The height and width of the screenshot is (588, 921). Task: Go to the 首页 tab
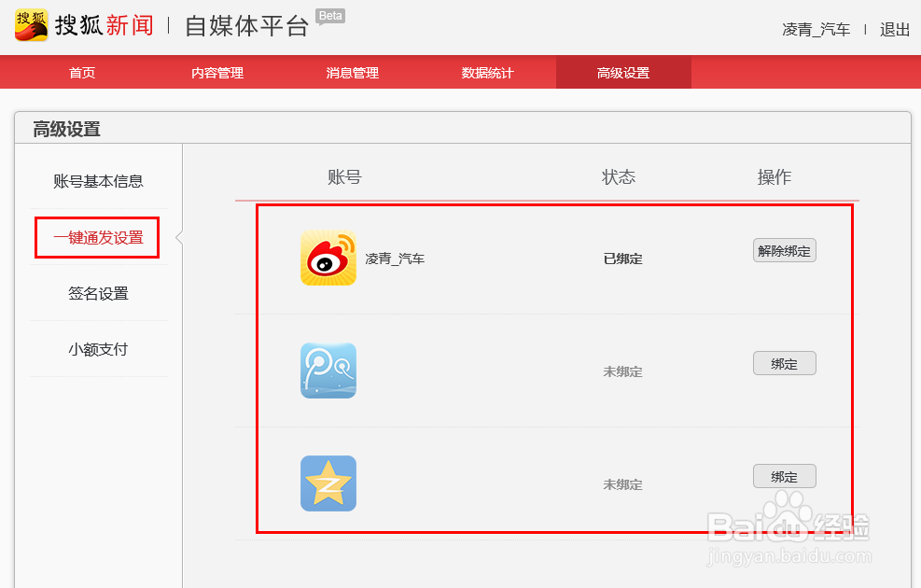[x=81, y=71]
